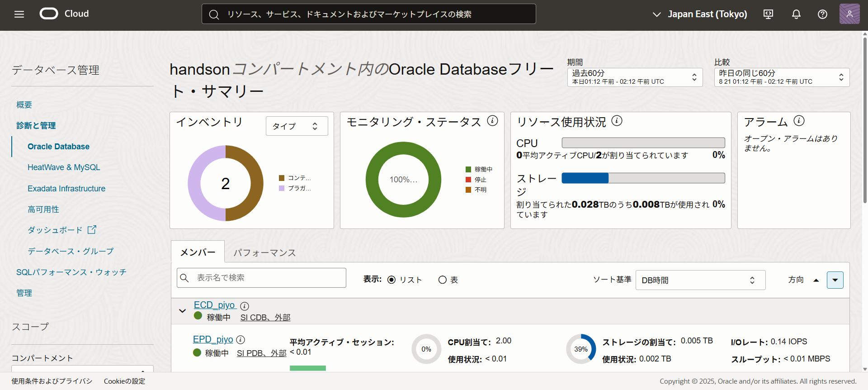Open 概要 in the side menu

tap(24, 105)
